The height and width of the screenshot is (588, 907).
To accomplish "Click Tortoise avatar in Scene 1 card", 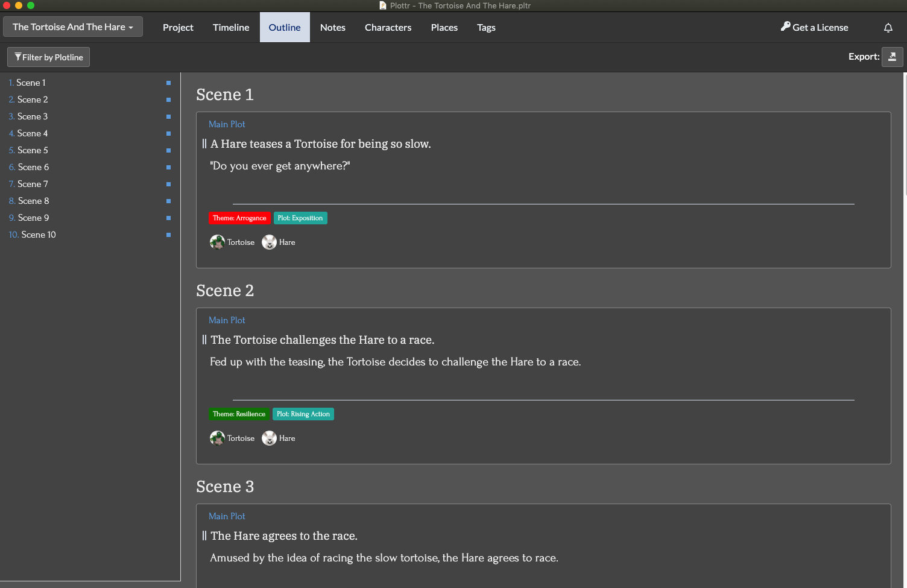I will pyautogui.click(x=217, y=242).
